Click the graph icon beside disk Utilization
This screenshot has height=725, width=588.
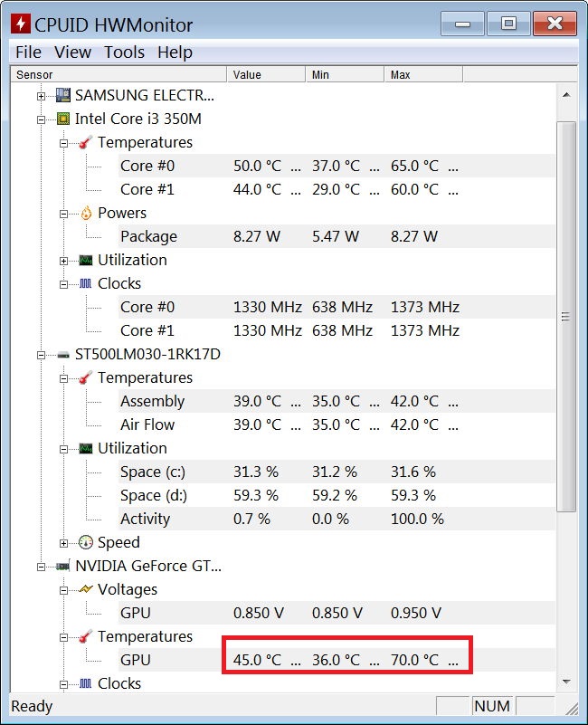point(86,449)
